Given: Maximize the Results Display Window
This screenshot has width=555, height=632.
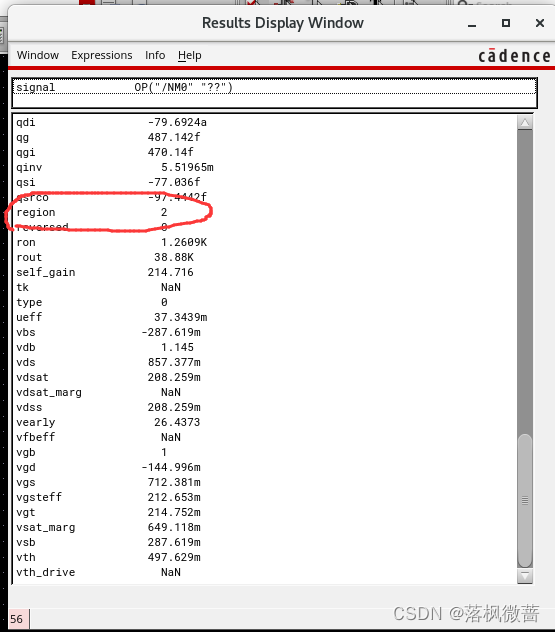Looking at the screenshot, I should tap(506, 23).
